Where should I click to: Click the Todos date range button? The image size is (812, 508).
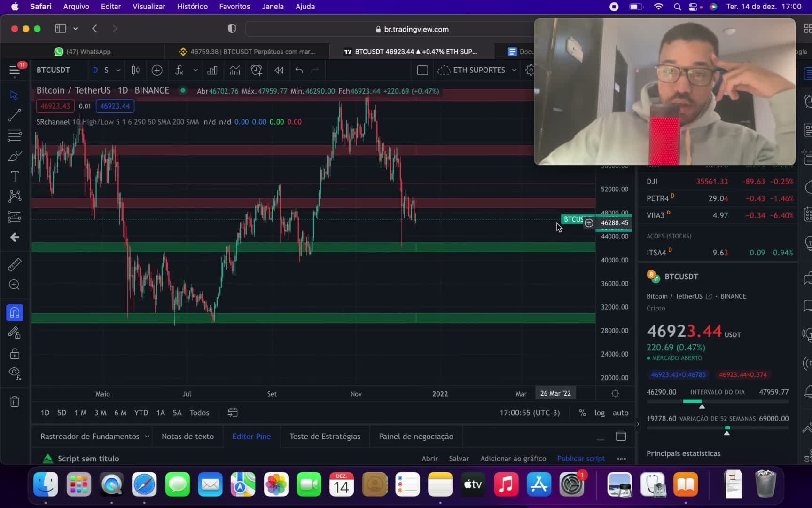click(199, 413)
